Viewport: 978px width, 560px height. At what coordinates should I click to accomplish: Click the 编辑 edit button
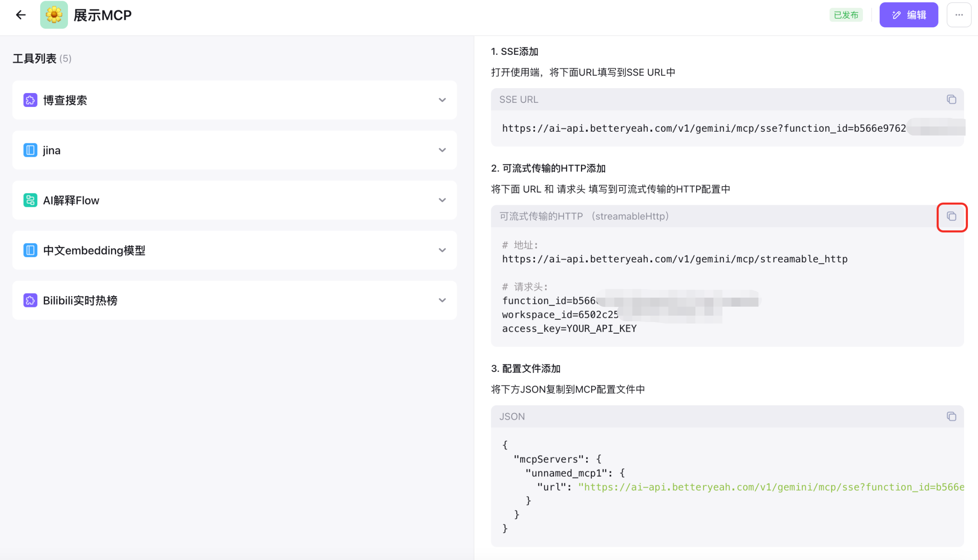pos(909,15)
